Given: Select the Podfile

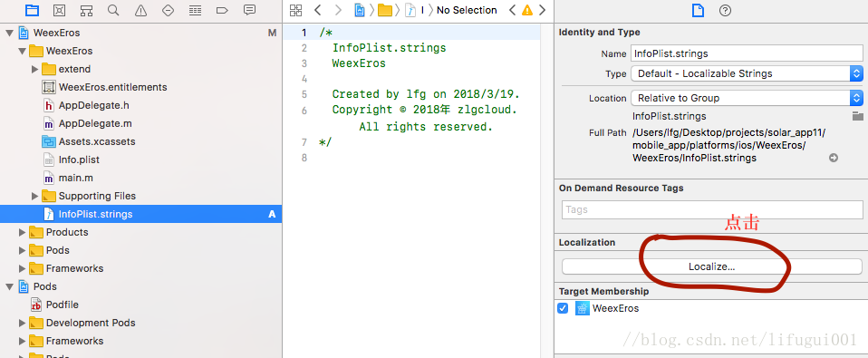Looking at the screenshot, I should pos(140,305).
